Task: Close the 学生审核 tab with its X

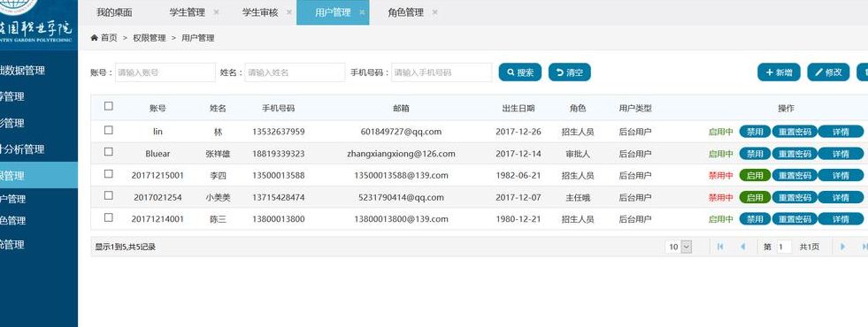Action: [x=289, y=12]
